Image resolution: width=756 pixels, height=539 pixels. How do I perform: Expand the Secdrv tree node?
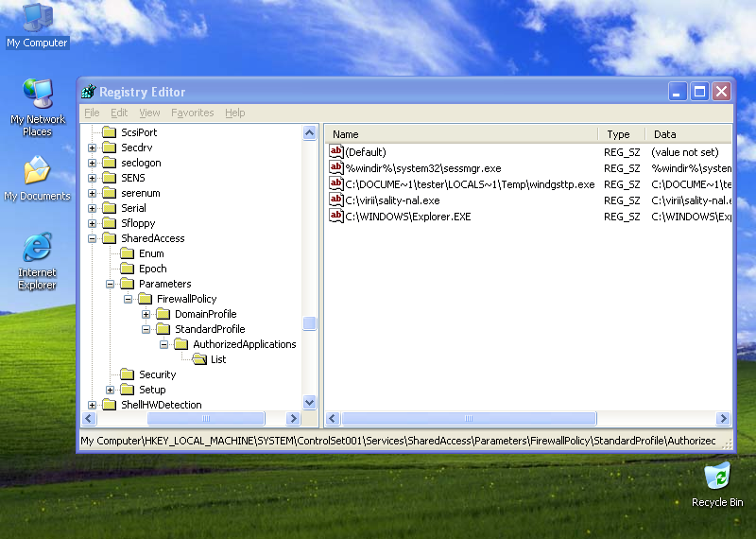(92, 148)
